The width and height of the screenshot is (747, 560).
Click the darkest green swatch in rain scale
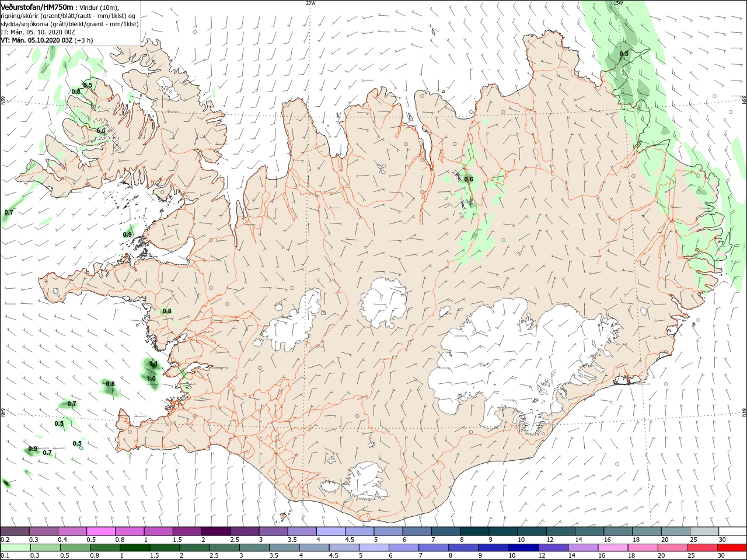pyautogui.click(x=135, y=548)
